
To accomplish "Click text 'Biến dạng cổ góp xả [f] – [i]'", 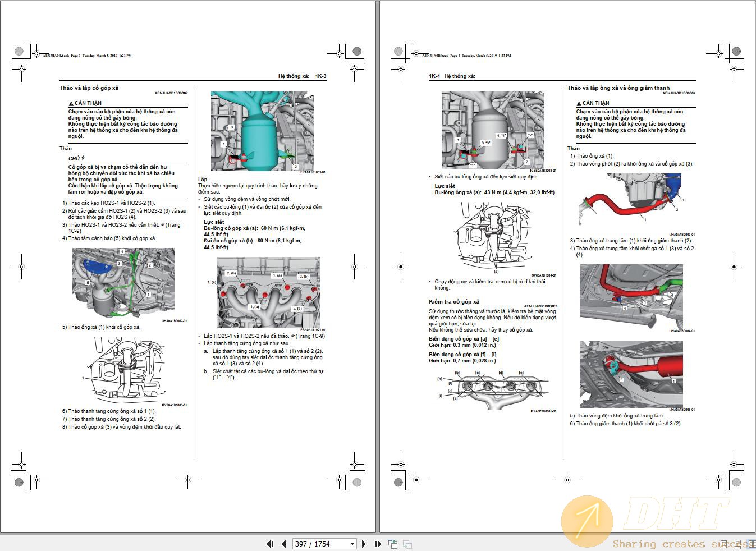I will 462,355.
